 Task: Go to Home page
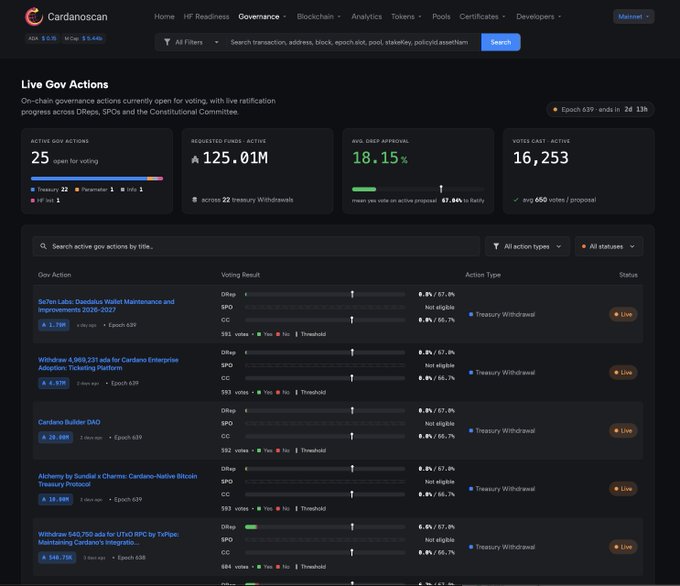click(164, 16)
